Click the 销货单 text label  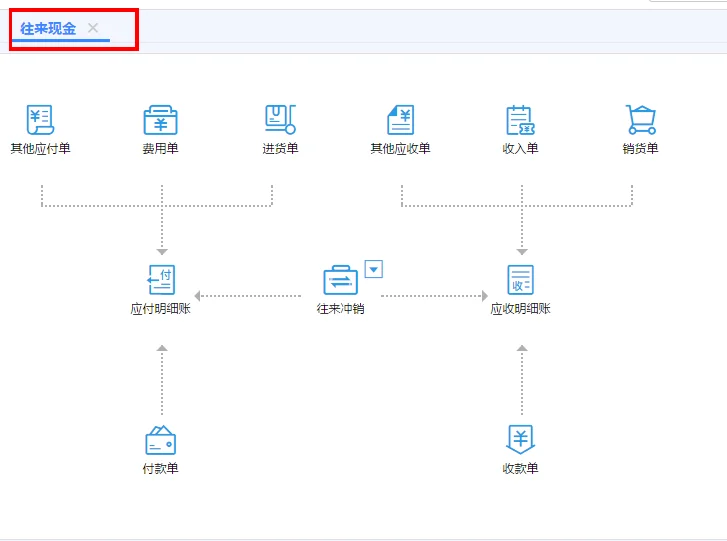coord(640,148)
